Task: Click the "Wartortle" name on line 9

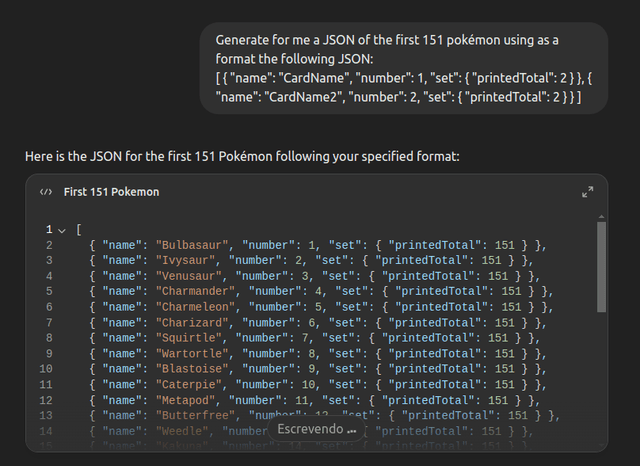Action: pyautogui.click(x=192, y=354)
